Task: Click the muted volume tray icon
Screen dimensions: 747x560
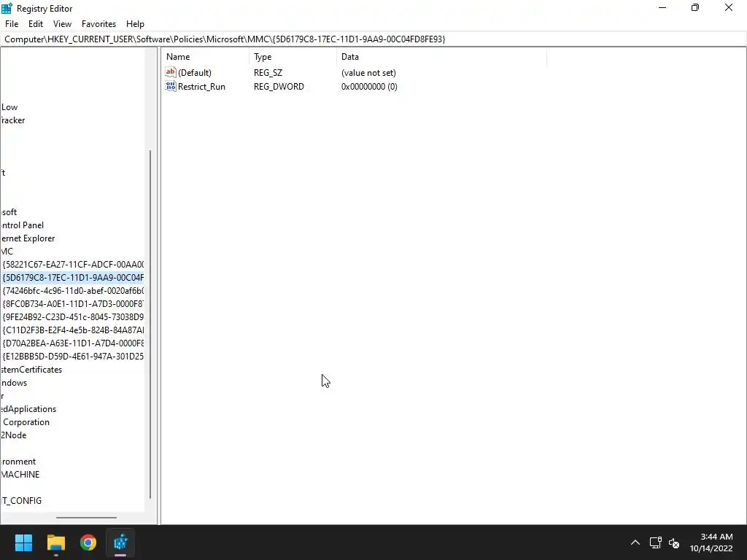Action: [x=673, y=542]
